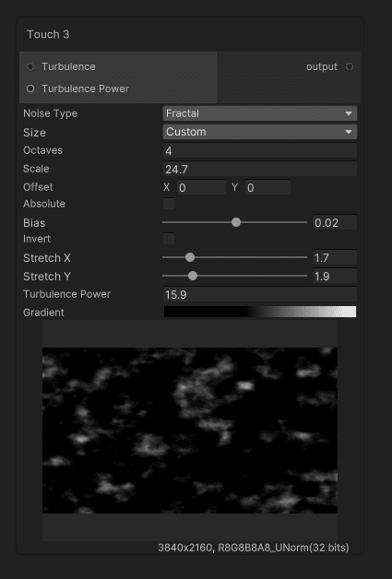Click the Stretch Y slider handle

(193, 276)
